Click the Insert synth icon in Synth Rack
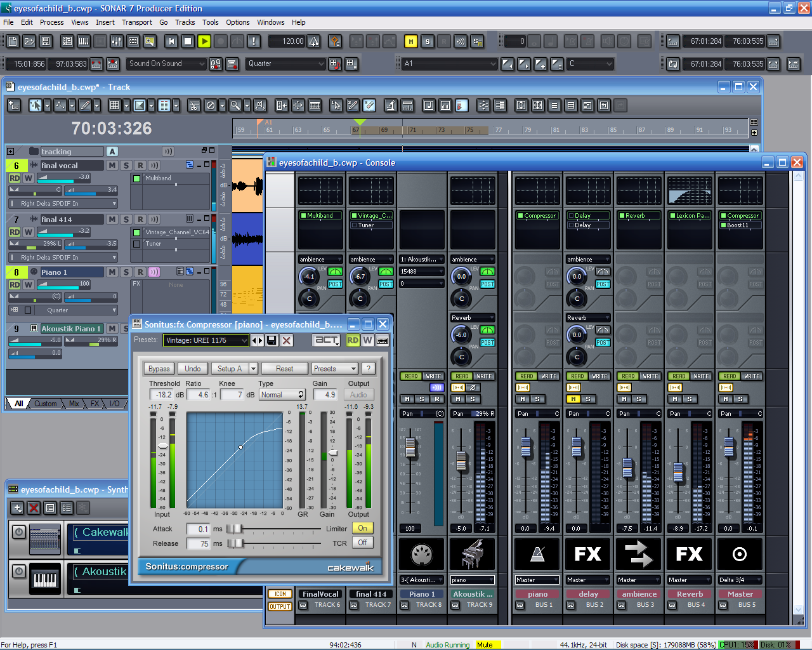 click(18, 508)
